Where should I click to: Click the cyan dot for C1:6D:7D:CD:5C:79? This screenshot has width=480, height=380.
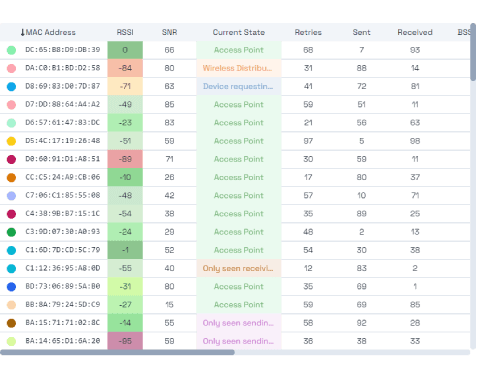(11, 250)
